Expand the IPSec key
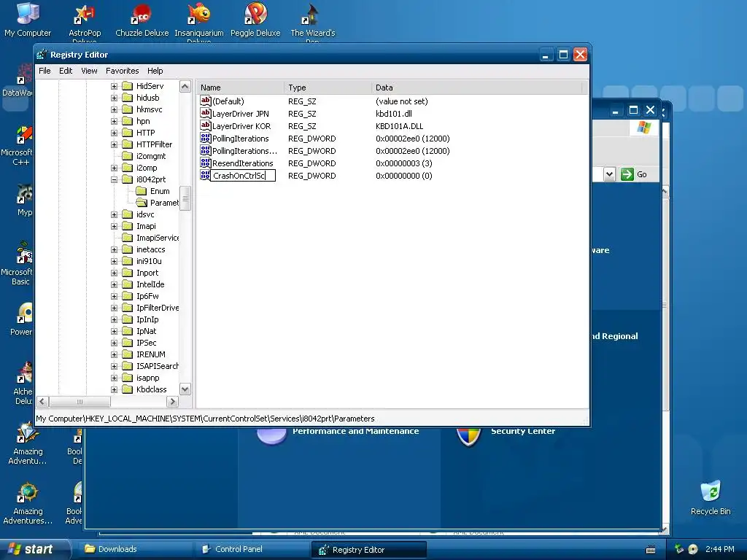 coord(114,343)
